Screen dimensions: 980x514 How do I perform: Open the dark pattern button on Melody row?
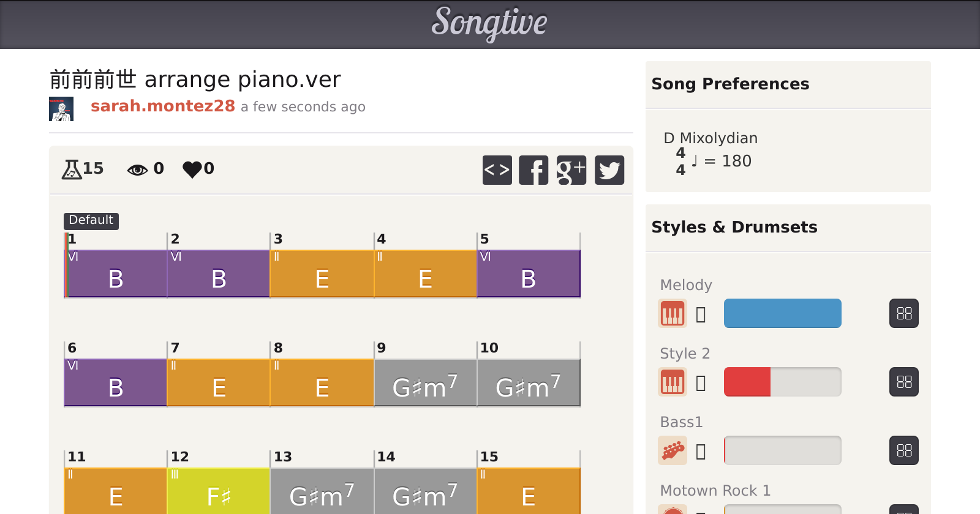[x=903, y=314]
